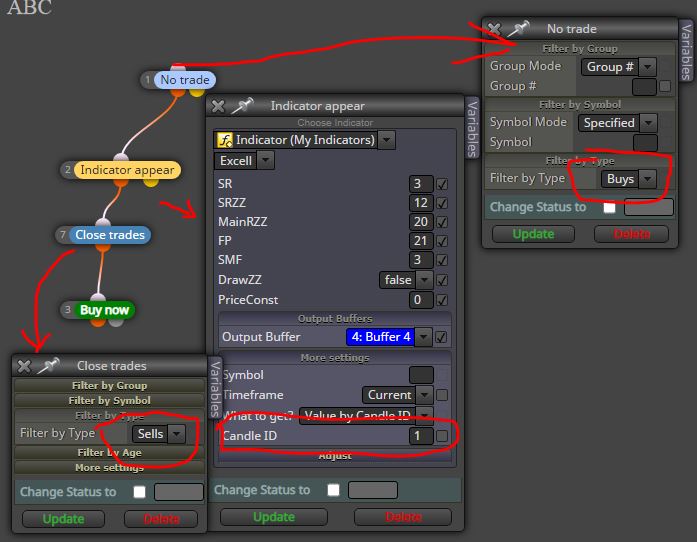Toggle the SMF parameter checkbox

tap(442, 260)
